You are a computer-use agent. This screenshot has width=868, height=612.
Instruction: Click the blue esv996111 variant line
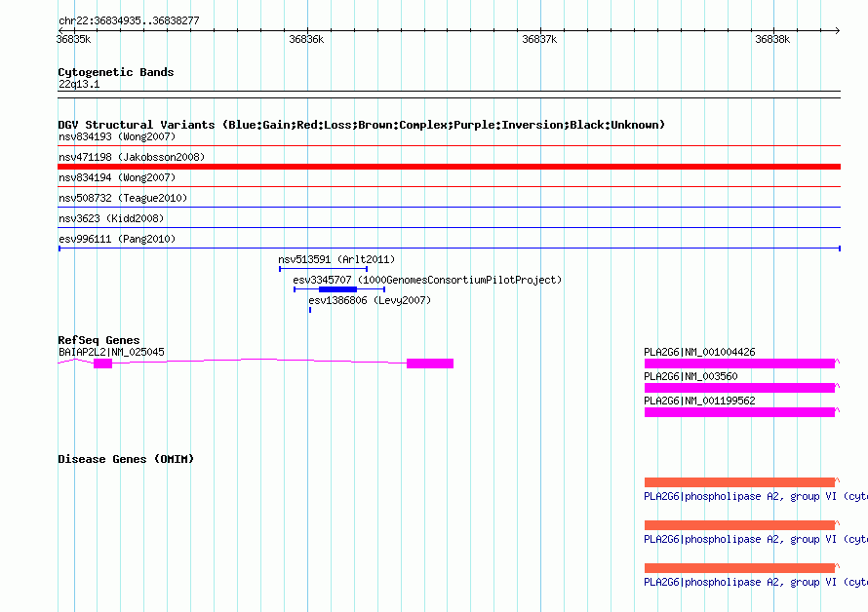click(x=449, y=249)
